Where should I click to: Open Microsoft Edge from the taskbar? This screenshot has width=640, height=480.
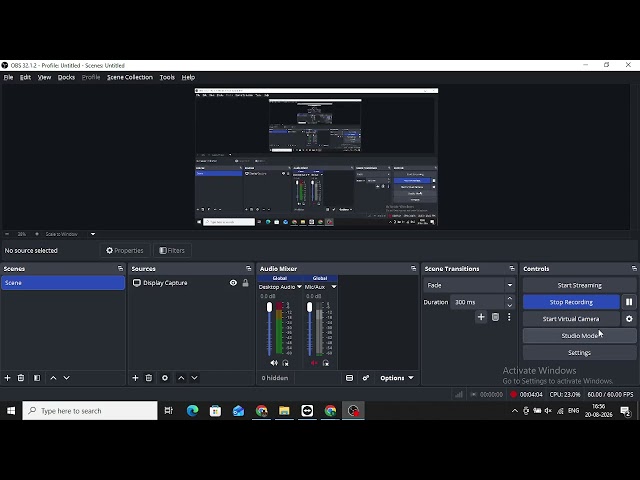pyautogui.click(x=192, y=411)
